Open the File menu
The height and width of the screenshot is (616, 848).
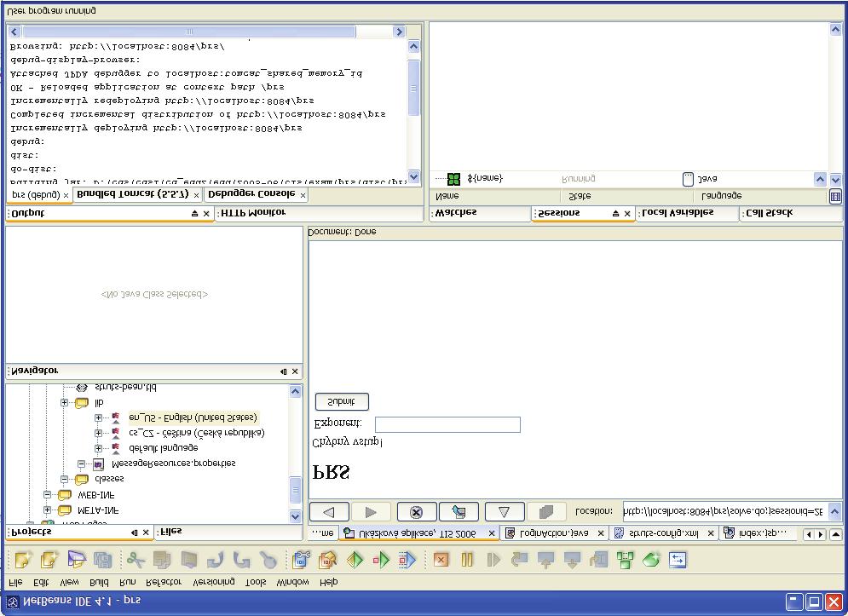(x=15, y=582)
